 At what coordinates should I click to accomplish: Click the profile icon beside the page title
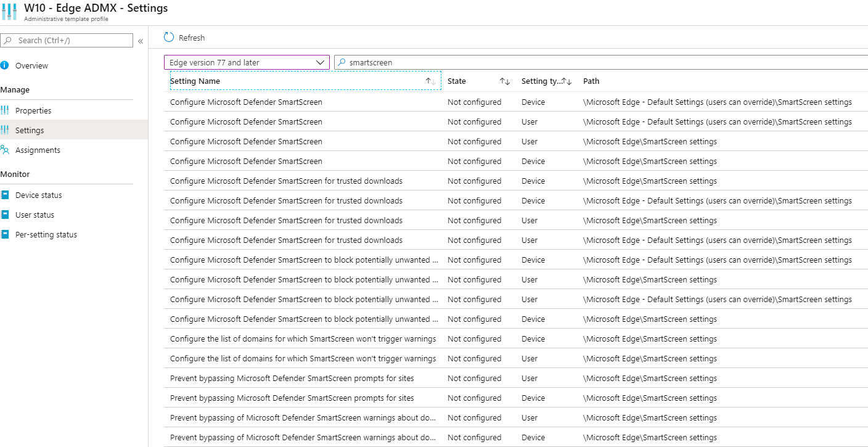coord(9,12)
